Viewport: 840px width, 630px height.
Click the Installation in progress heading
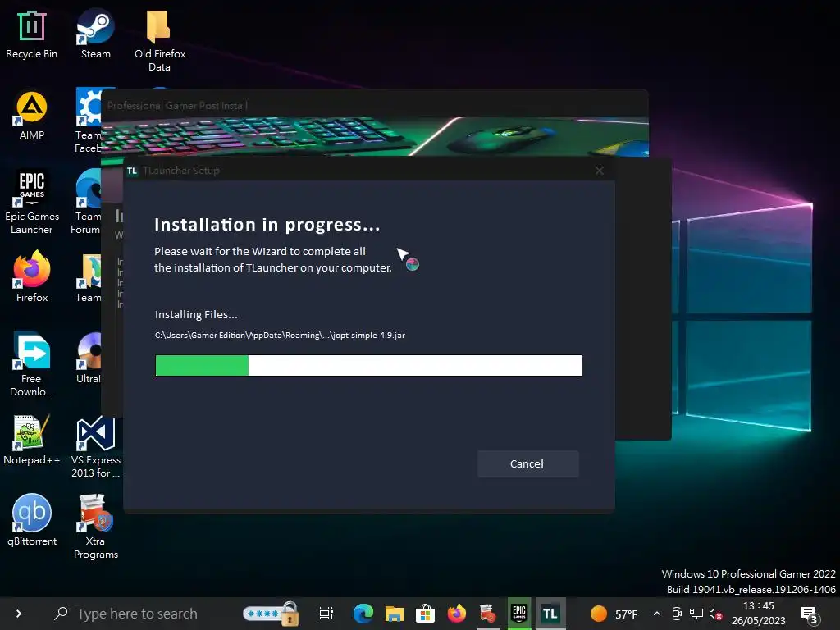click(267, 225)
